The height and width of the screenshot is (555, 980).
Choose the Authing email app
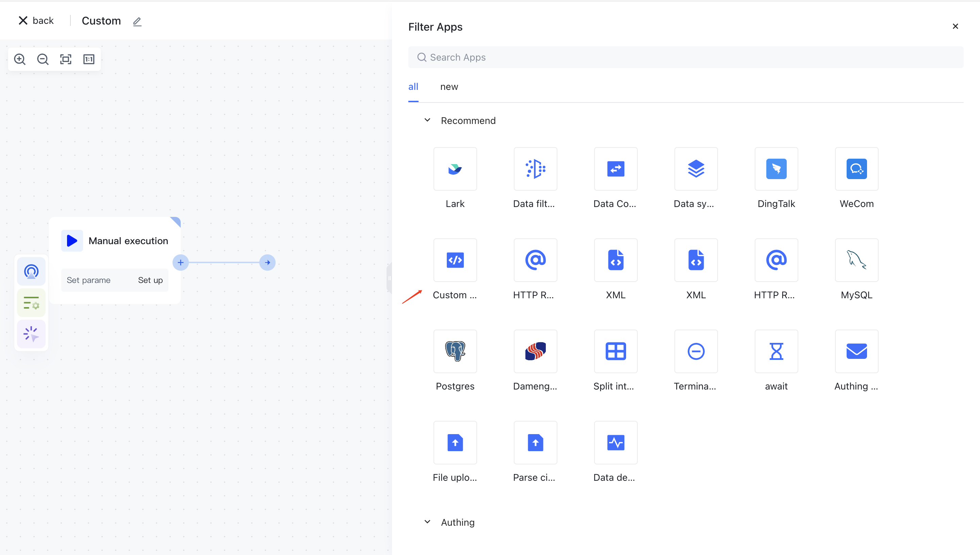856,351
